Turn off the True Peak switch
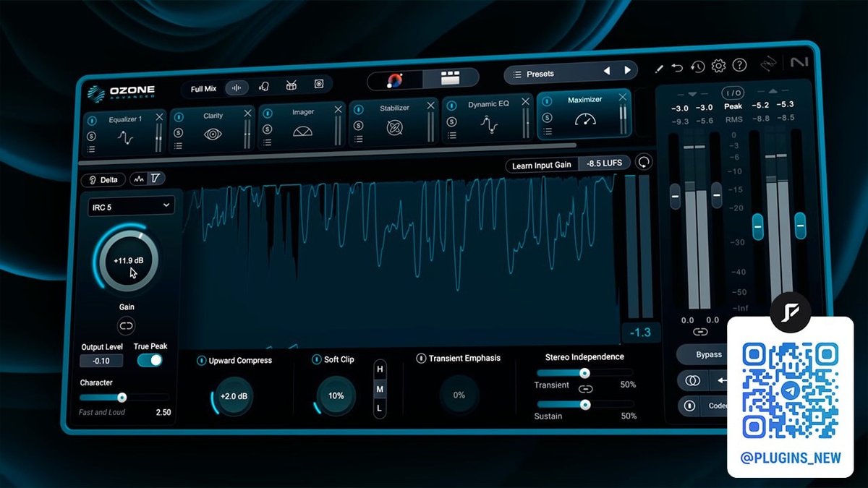The height and width of the screenshot is (488, 868). pyautogui.click(x=150, y=360)
